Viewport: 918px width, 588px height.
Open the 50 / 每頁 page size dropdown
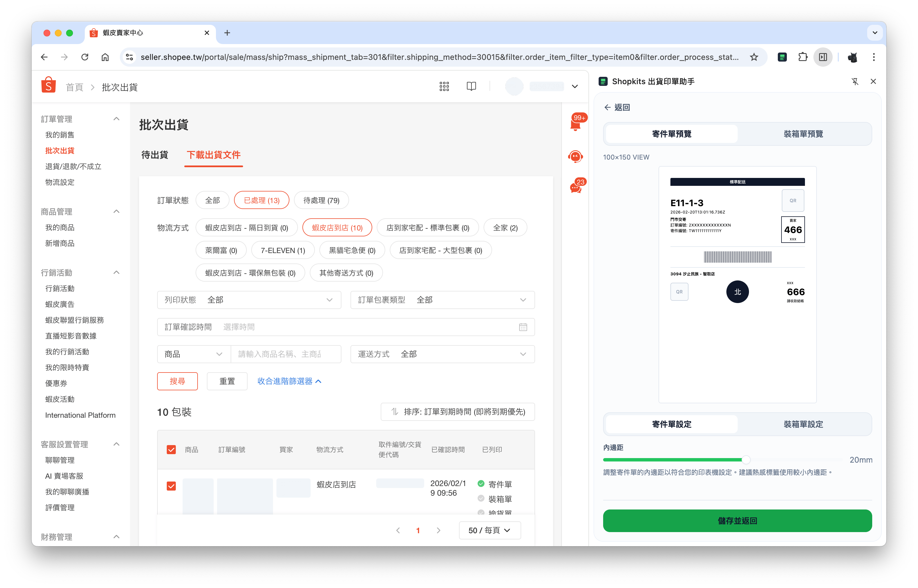pyautogui.click(x=489, y=530)
